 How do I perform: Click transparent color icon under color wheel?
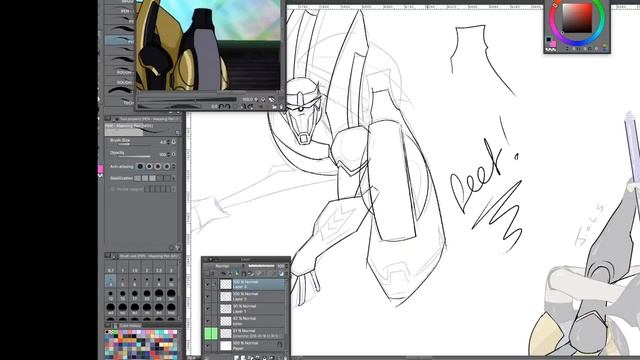pos(551,49)
